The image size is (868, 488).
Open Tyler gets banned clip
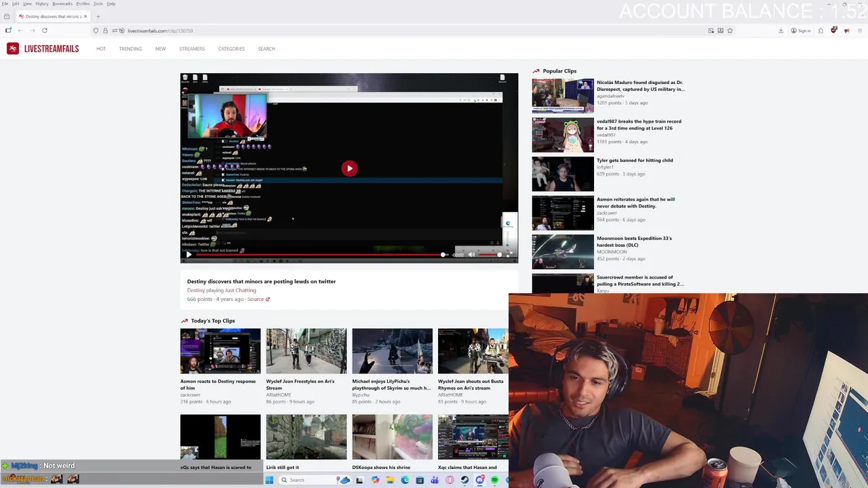tap(635, 161)
